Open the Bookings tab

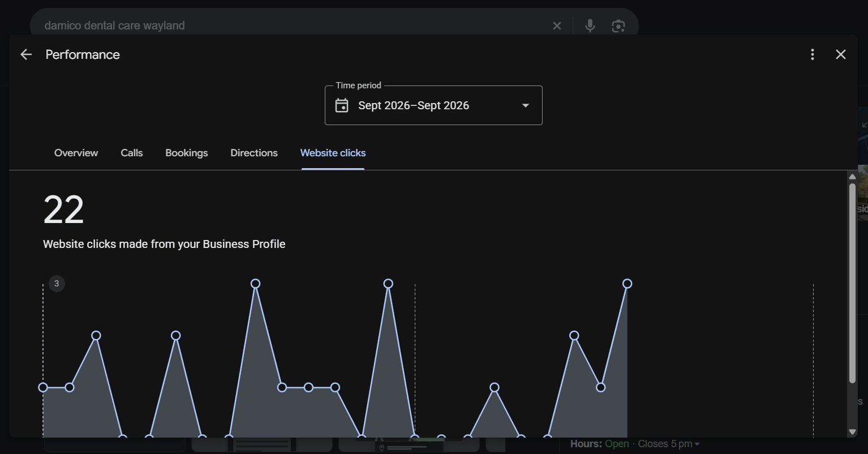(186, 153)
